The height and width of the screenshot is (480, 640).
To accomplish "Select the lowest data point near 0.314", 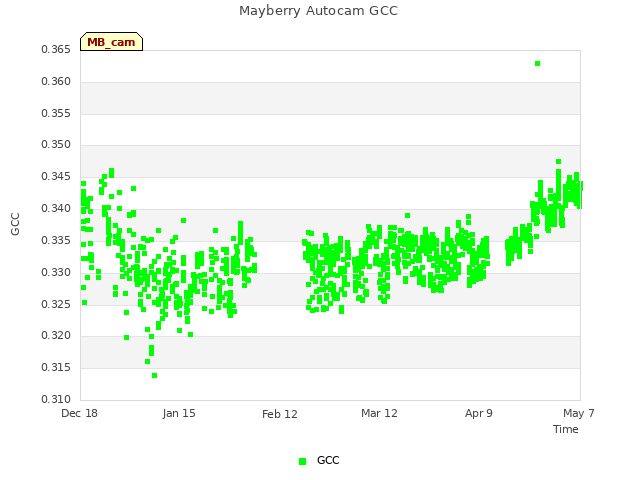I will (x=154, y=376).
